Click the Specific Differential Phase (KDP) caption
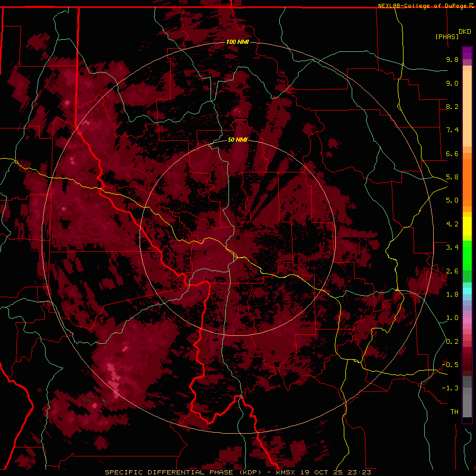 click(183, 472)
